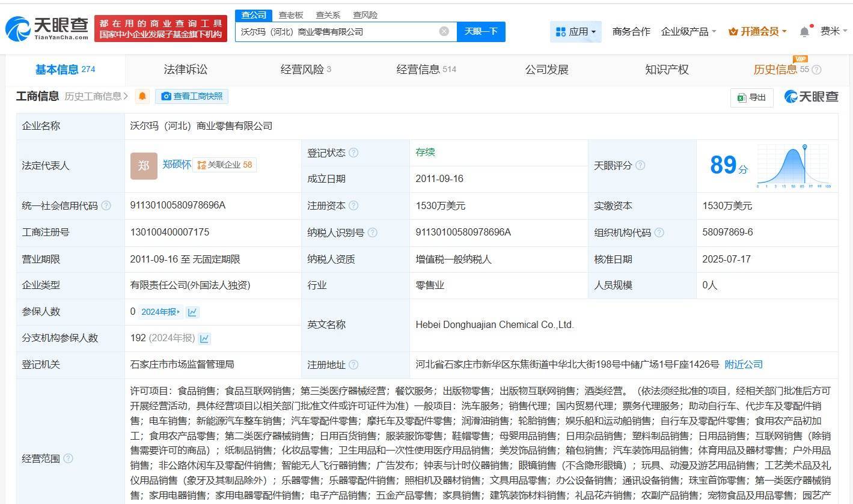
Task: Open the 附近公司 link
Action: click(x=743, y=365)
